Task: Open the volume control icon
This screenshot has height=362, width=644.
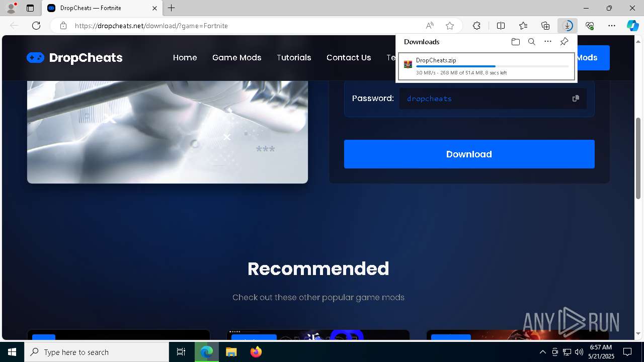Action: click(579, 352)
